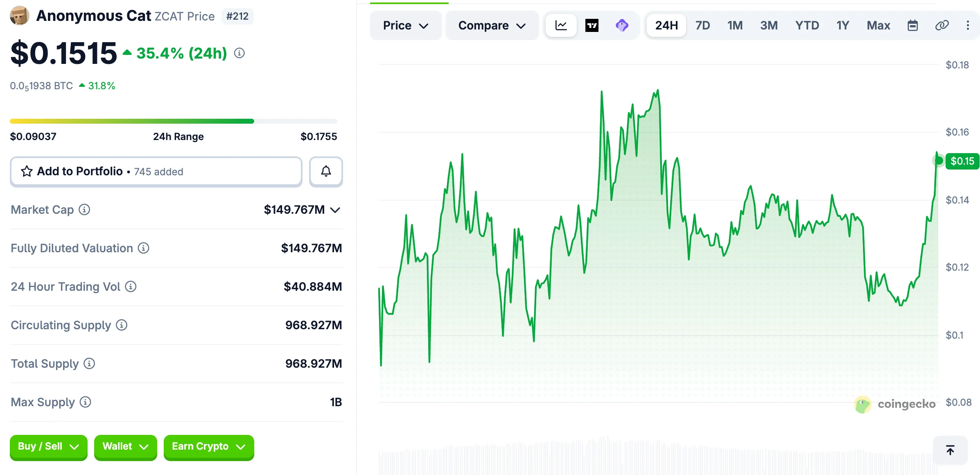
Task: Copy the chart link icon
Action: click(x=942, y=25)
